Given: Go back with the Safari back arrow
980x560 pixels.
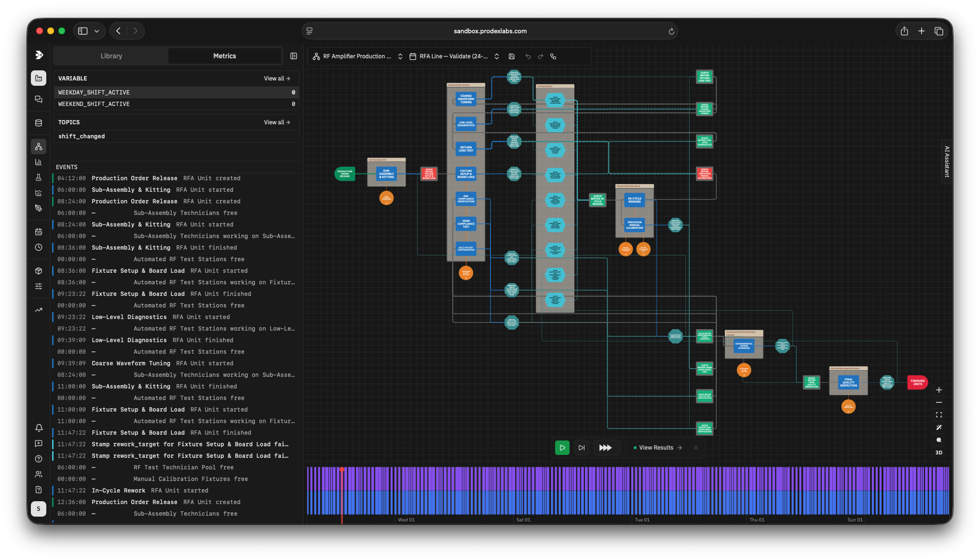Looking at the screenshot, I should click(118, 31).
